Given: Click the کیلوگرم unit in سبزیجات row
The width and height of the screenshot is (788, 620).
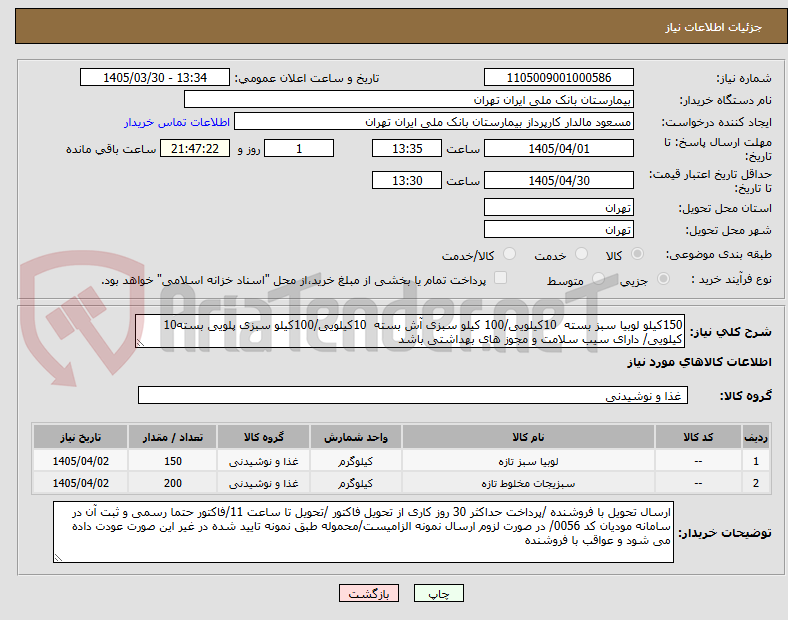Looking at the screenshot, I should click(356, 483).
